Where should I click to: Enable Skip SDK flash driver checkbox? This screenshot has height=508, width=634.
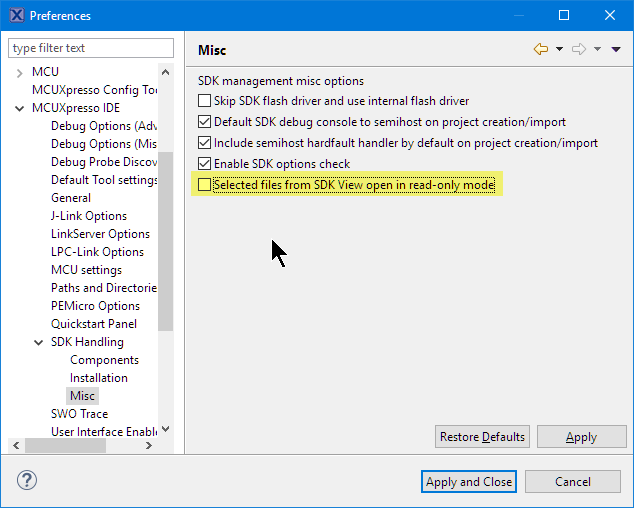205,101
